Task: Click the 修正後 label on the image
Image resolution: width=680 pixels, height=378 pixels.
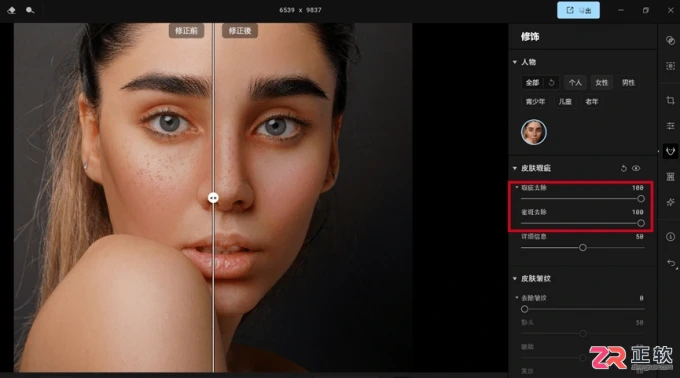Action: coord(240,31)
